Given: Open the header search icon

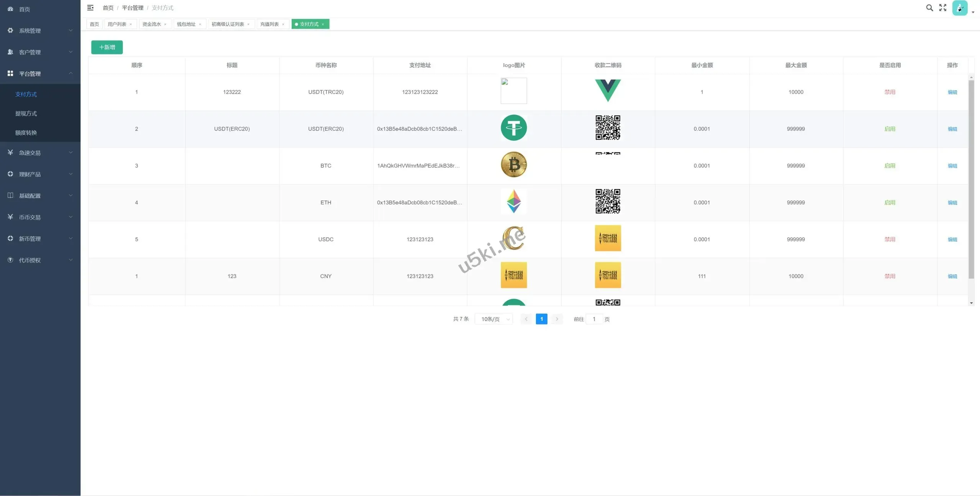Looking at the screenshot, I should 929,8.
